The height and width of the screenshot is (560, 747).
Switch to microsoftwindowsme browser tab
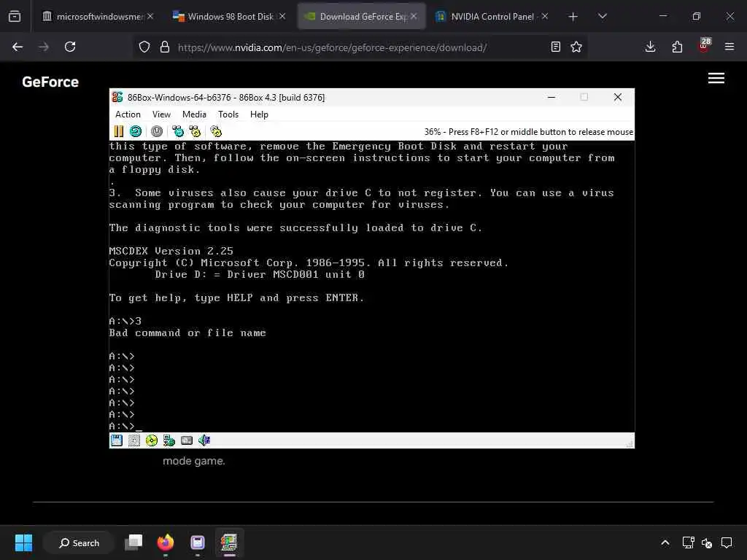pyautogui.click(x=98, y=16)
